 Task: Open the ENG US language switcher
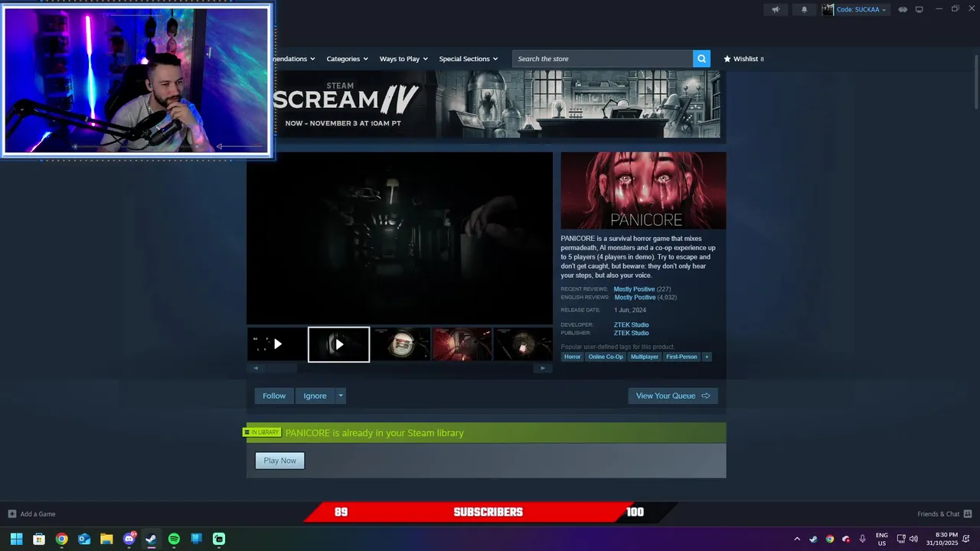coord(881,539)
